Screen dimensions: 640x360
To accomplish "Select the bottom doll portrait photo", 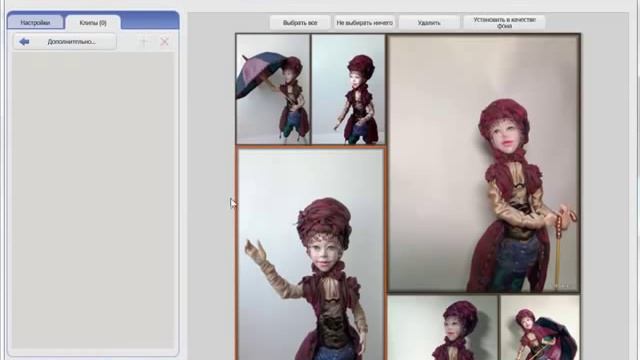I will tap(443, 327).
